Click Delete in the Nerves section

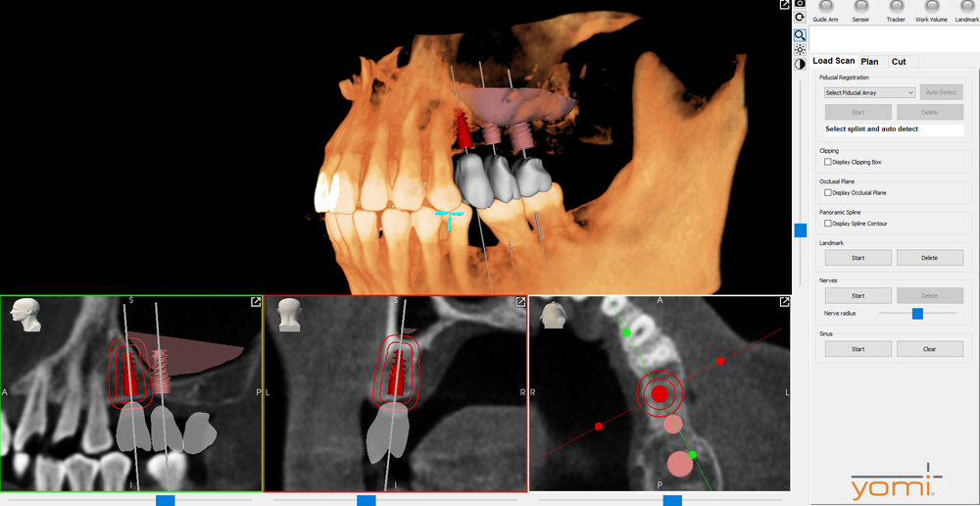pyautogui.click(x=929, y=296)
